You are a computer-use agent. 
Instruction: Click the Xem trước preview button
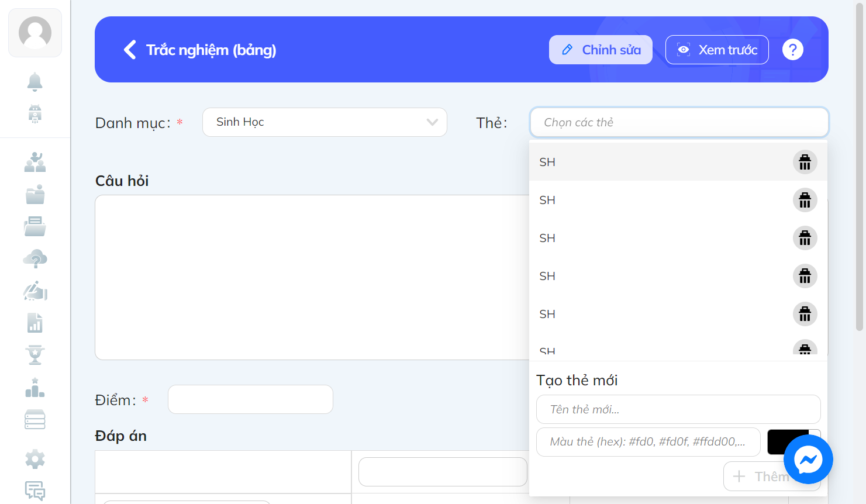tap(717, 50)
